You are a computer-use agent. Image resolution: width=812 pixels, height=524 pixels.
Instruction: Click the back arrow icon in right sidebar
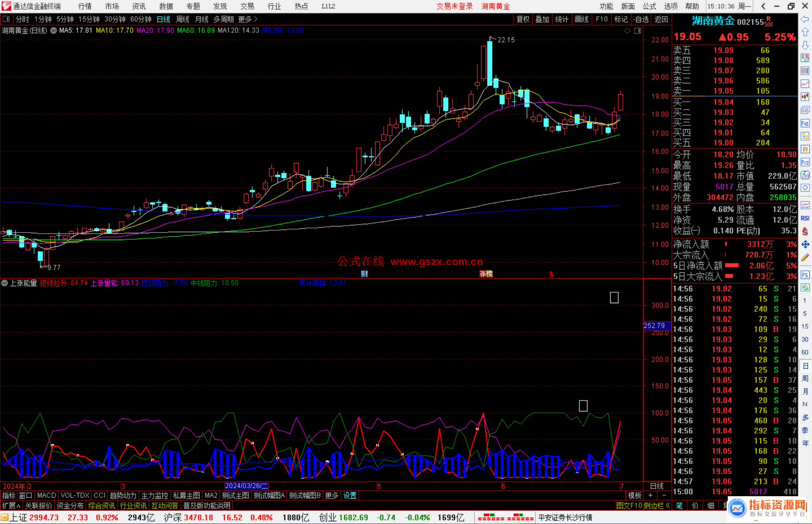(805, 19)
